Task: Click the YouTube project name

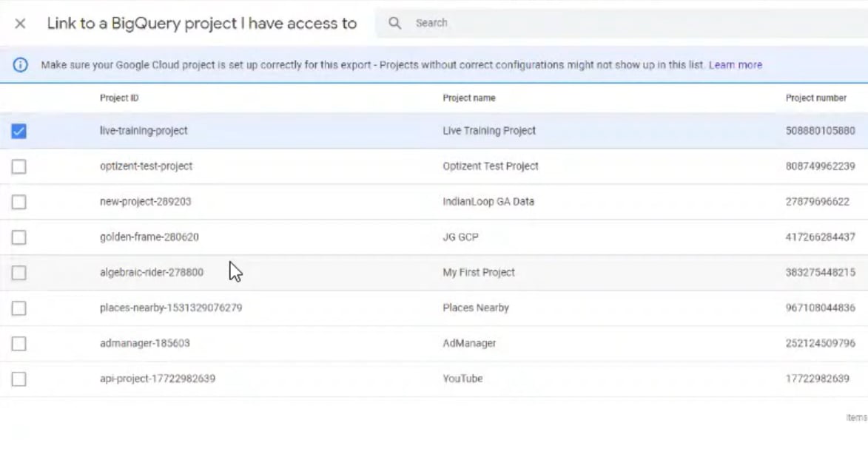Action: 462,378
